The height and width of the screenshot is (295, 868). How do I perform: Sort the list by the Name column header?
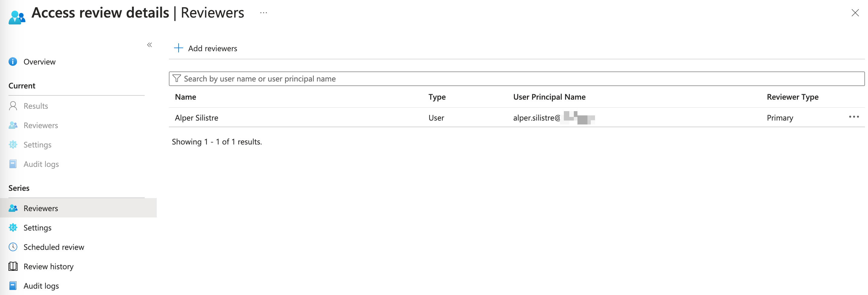tap(185, 97)
